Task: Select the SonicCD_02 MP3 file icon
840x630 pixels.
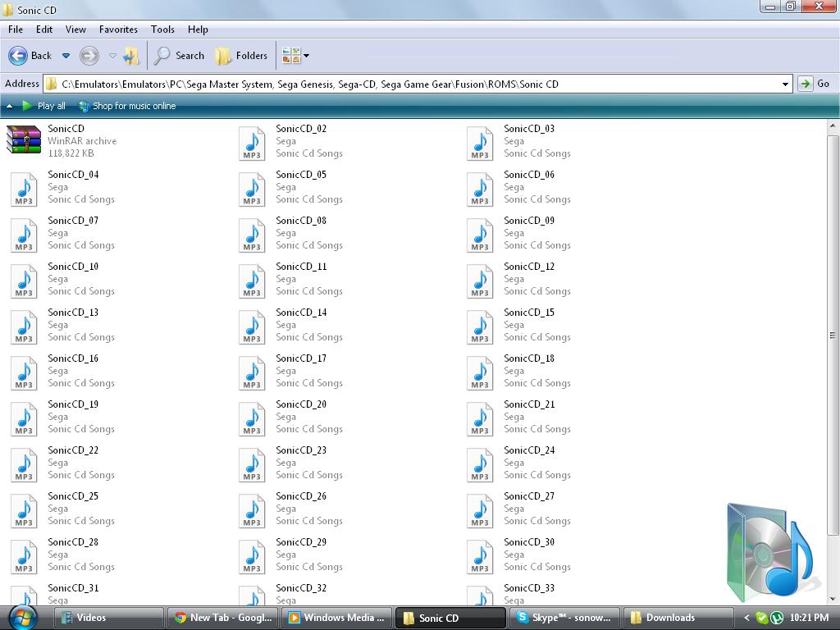Action: (252, 143)
